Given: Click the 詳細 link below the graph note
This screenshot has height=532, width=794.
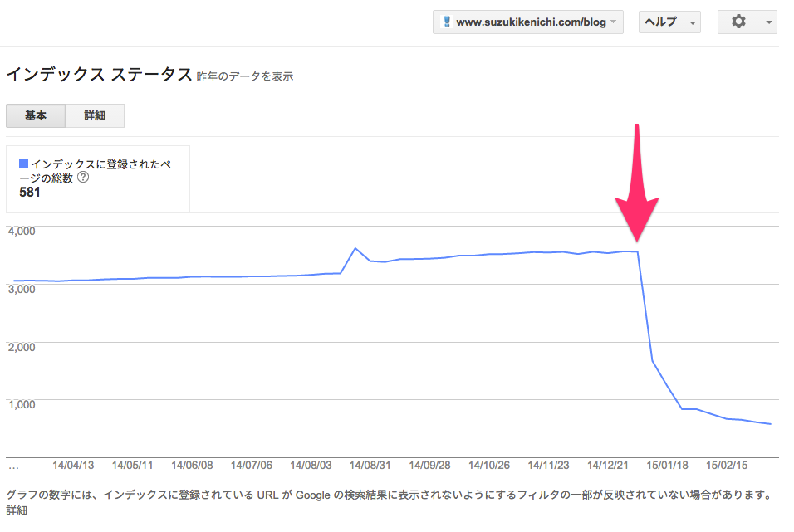Looking at the screenshot, I should 17,510.
